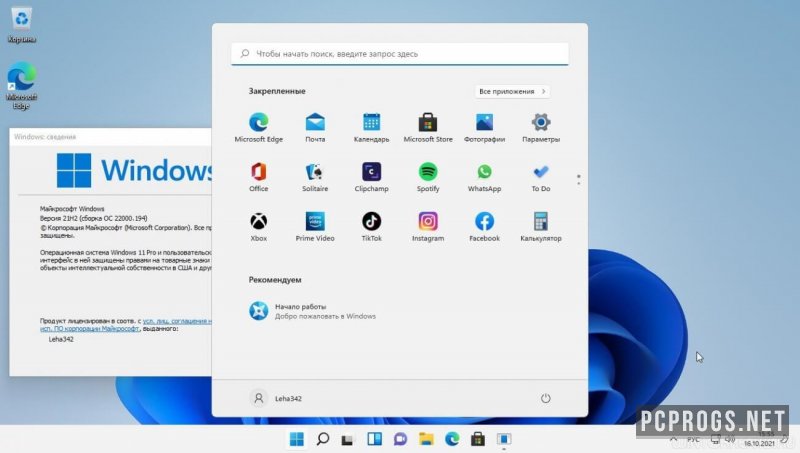Open the Фотографии app

(x=484, y=128)
